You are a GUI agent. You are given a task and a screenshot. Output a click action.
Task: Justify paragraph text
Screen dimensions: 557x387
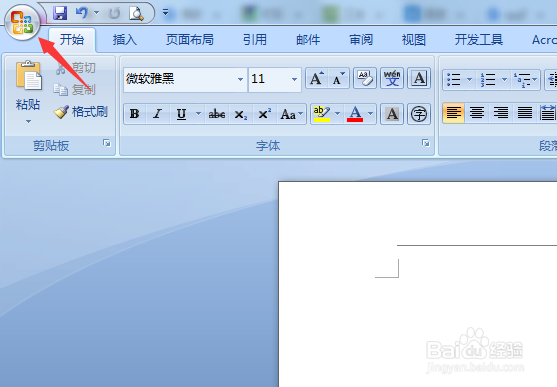pos(525,113)
